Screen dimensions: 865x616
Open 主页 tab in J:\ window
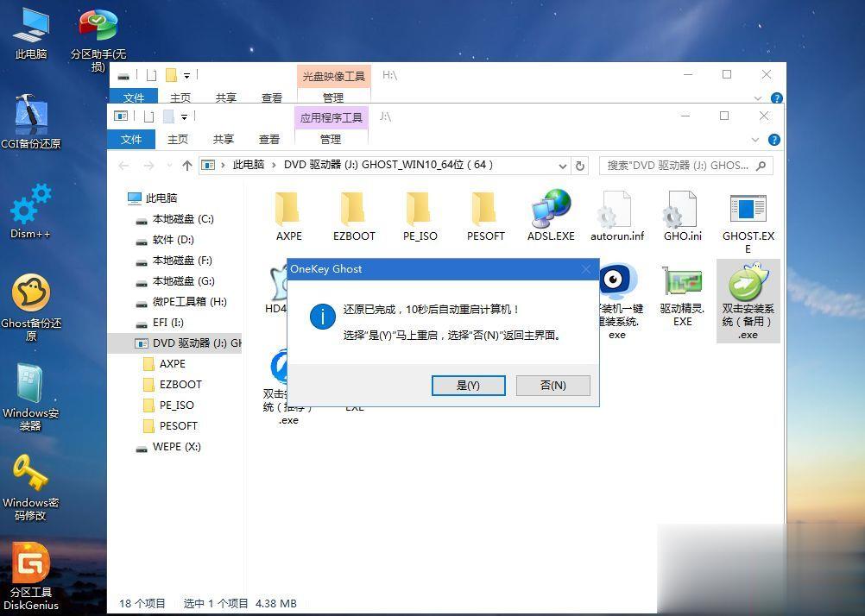click(x=178, y=140)
